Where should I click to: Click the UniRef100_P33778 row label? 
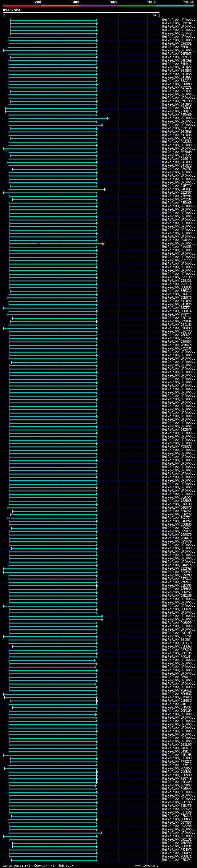click(x=177, y=260)
